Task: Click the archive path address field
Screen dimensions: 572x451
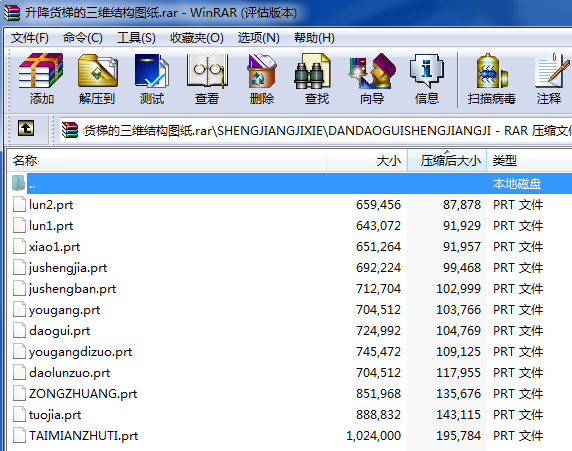Action: pos(316,130)
